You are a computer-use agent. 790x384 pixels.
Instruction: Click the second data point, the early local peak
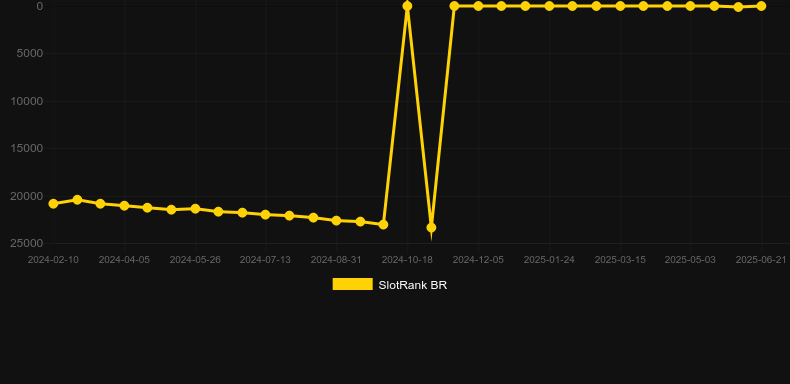[77, 200]
